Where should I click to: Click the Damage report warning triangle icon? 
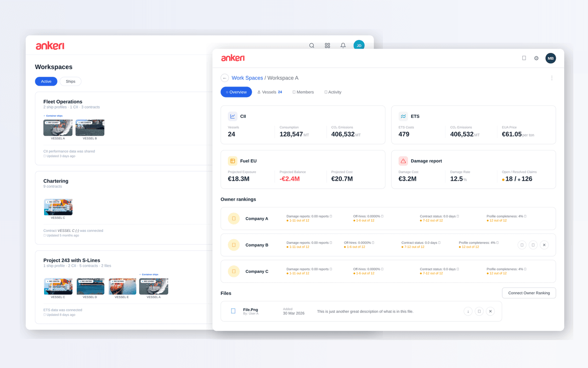click(403, 161)
